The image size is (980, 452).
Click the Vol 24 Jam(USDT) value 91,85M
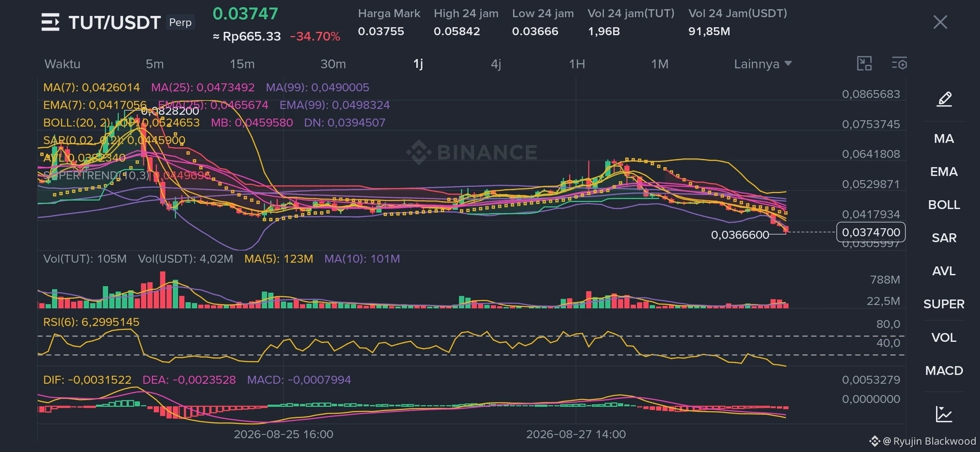point(709,31)
